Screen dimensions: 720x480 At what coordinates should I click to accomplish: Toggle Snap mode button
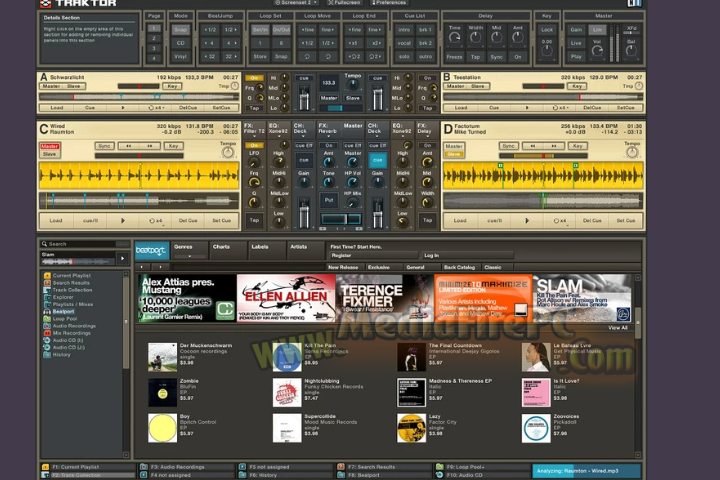point(180,30)
